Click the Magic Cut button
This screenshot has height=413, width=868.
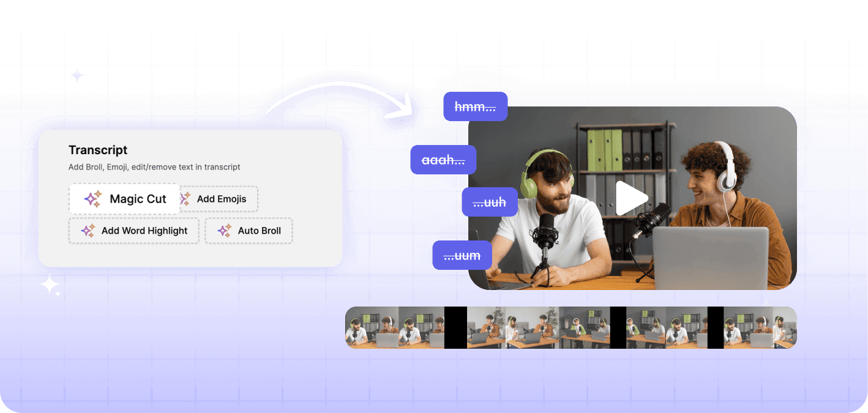(124, 199)
